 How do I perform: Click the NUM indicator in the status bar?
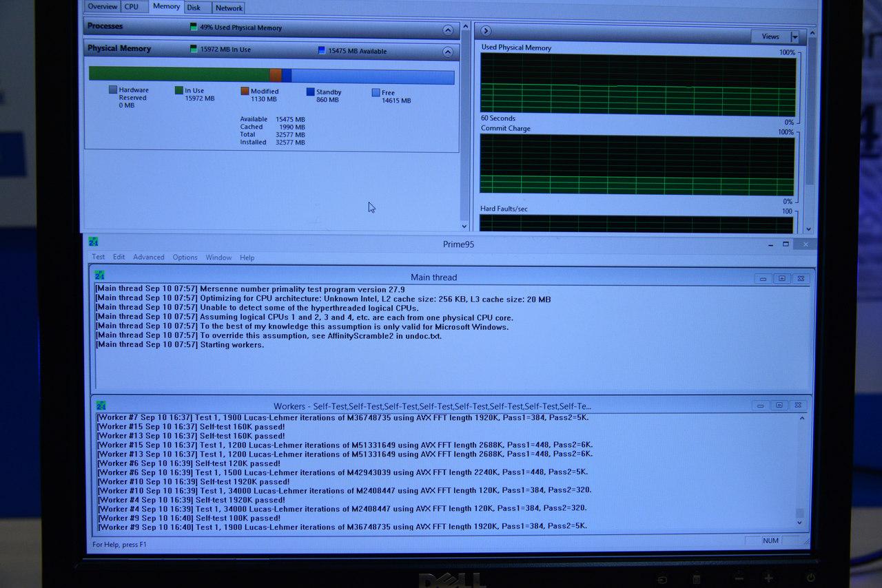(770, 540)
